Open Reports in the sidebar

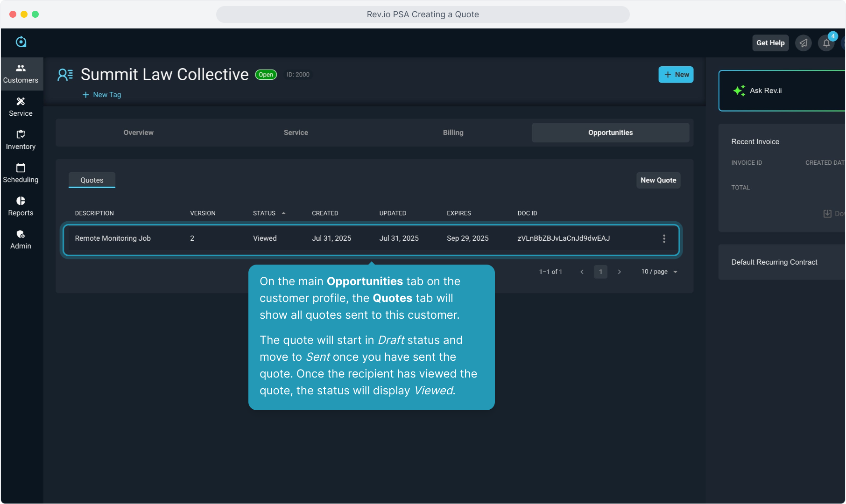(x=21, y=206)
